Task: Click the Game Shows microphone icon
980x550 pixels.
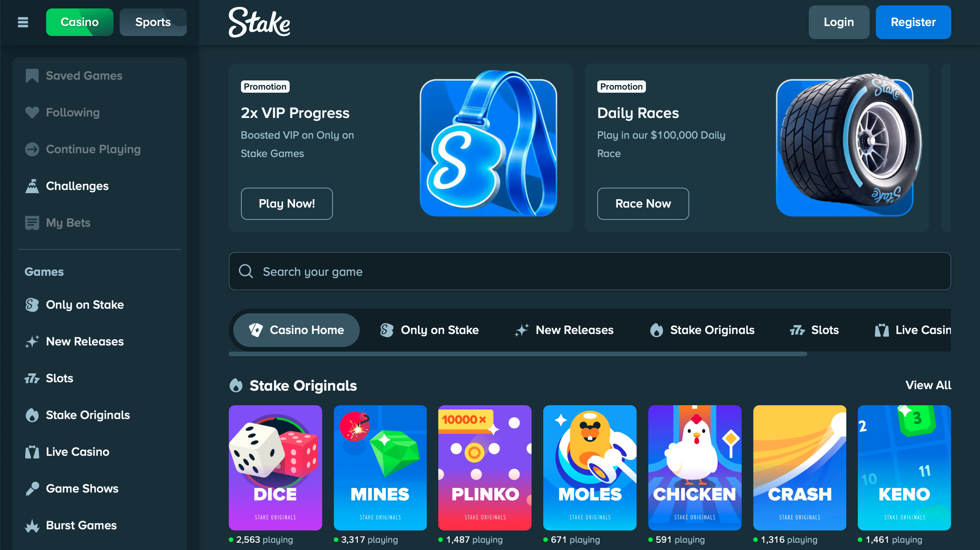Action: [x=32, y=489]
